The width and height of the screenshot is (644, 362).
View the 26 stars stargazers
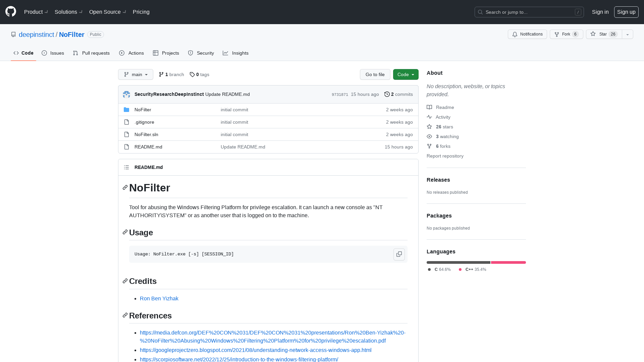coord(440,127)
